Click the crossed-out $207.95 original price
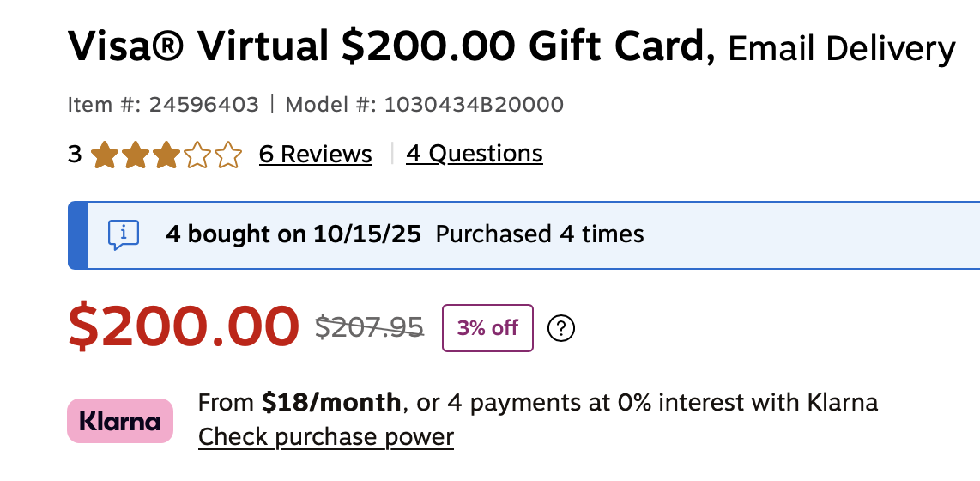 [369, 327]
